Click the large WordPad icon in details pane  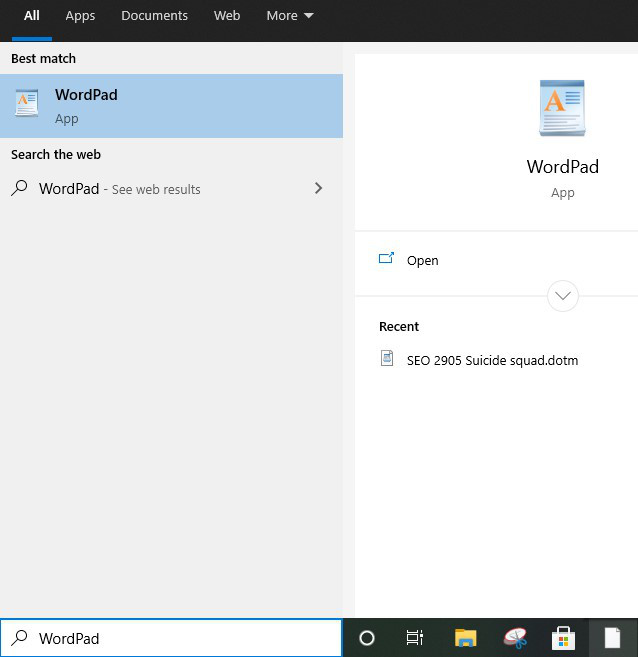coord(562,110)
